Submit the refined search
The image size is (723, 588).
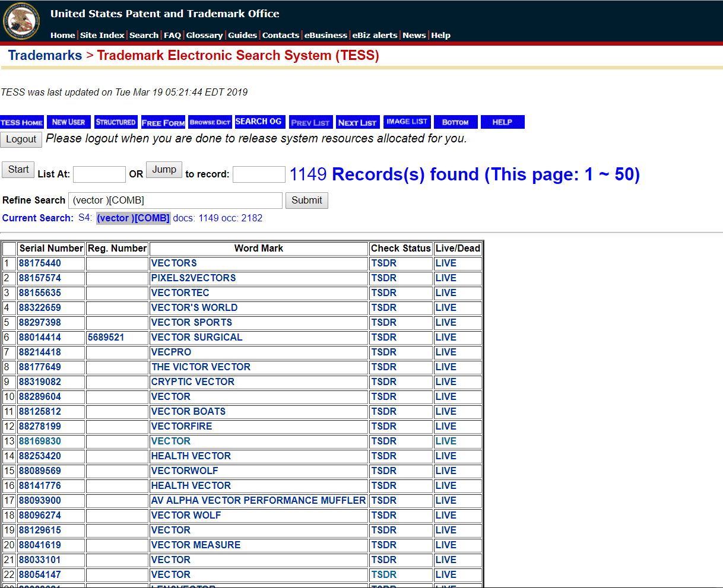coord(306,201)
